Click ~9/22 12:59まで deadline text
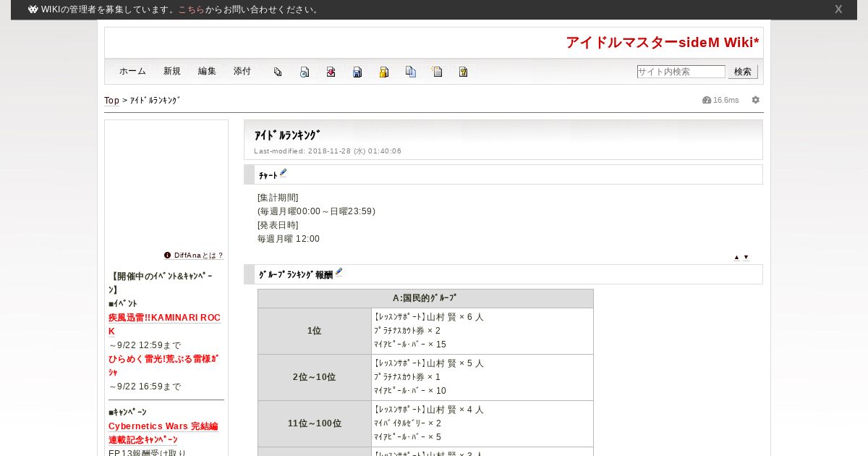Image resolution: width=868 pixels, height=456 pixels. click(x=145, y=345)
